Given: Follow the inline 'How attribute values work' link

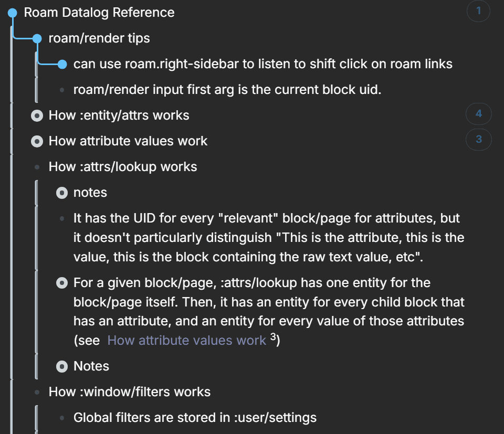Looking at the screenshot, I should pyautogui.click(x=186, y=341).
